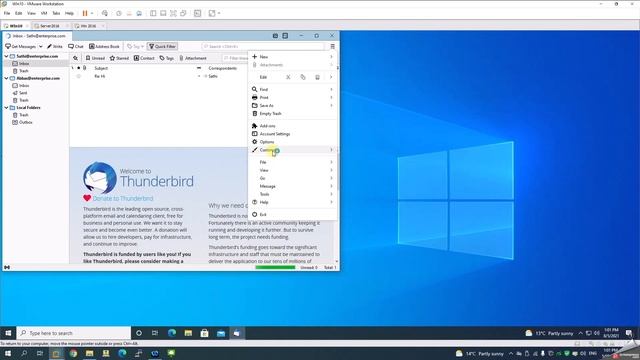Open the Help submenu in app menu
640x360 pixels.
tap(293, 202)
